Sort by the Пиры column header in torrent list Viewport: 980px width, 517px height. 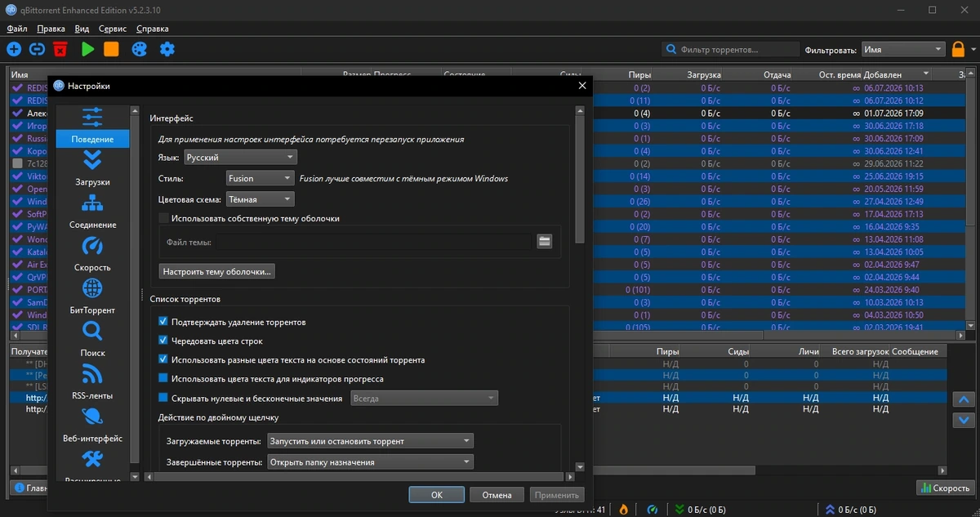click(640, 74)
